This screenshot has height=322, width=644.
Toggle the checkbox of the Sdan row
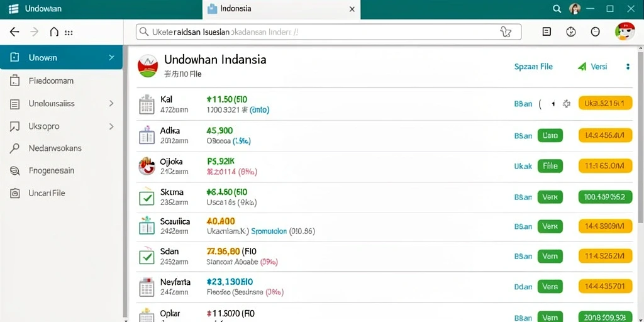(x=147, y=257)
